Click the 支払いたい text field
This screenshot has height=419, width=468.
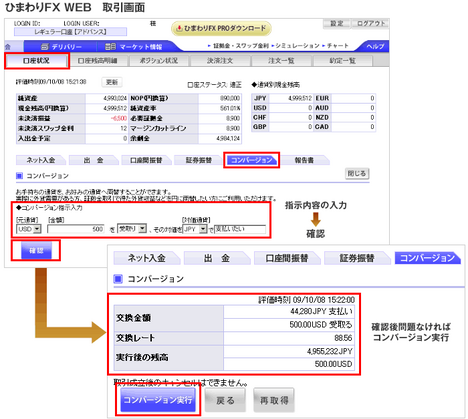pos(240,229)
